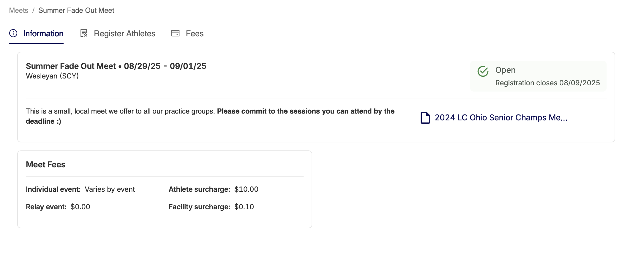Click the Relay event $0.00 value
The width and height of the screenshot is (644, 261).
pyautogui.click(x=80, y=207)
